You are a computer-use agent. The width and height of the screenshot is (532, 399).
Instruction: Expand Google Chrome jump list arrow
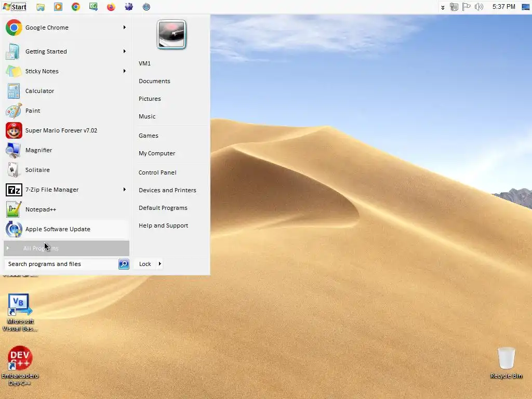pos(125,28)
